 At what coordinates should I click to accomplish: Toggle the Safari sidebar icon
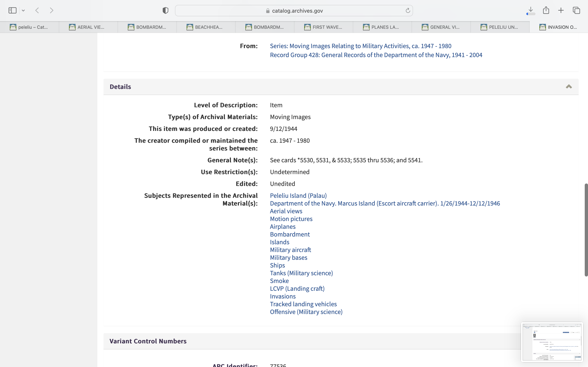(x=12, y=10)
